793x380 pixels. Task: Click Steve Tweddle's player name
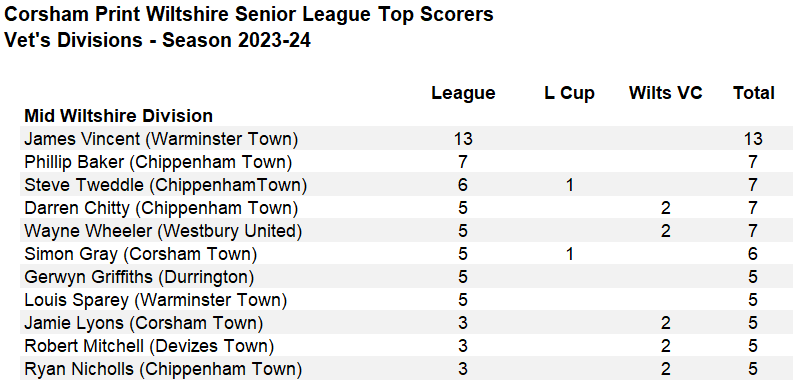click(x=84, y=185)
